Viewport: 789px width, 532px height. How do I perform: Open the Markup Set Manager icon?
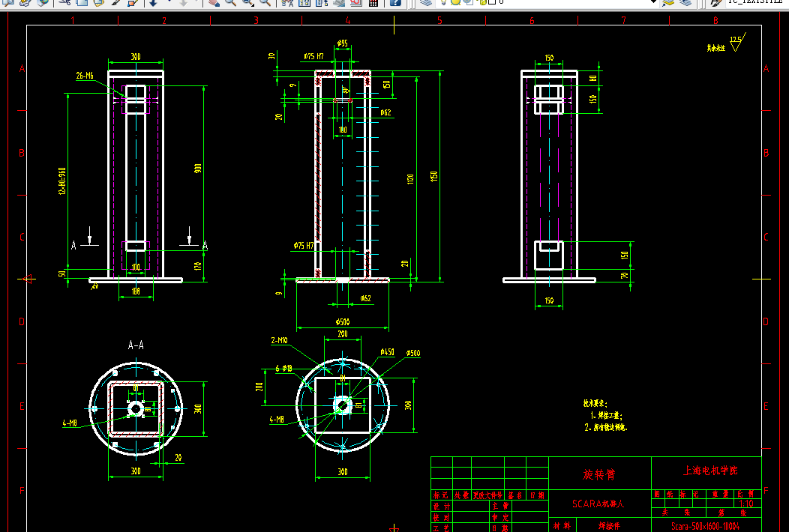[356, 2]
